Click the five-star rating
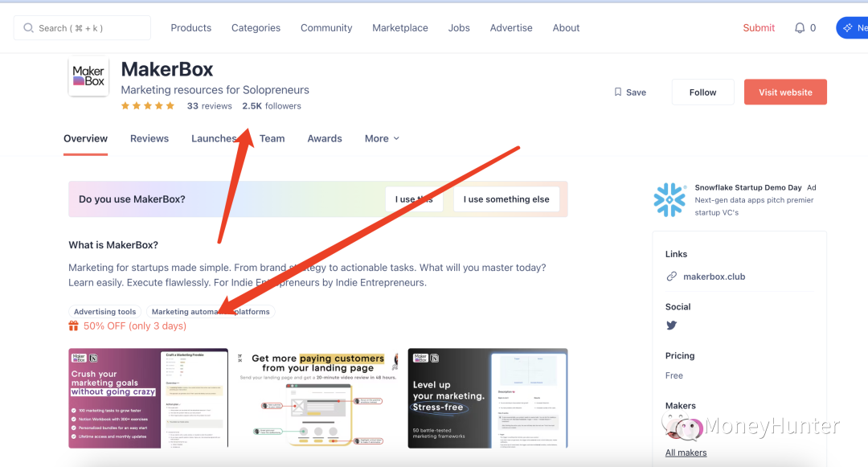This screenshot has width=868, height=467. pyautogui.click(x=148, y=105)
